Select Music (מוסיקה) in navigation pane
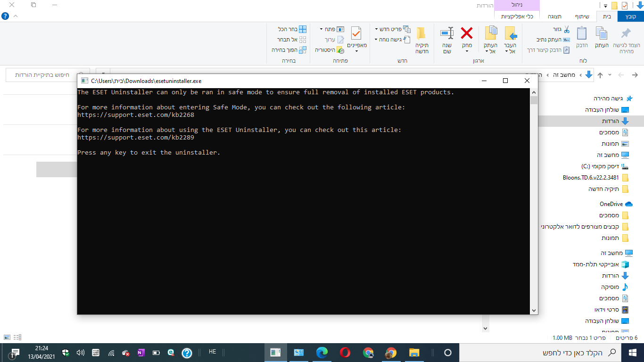 click(x=615, y=287)
